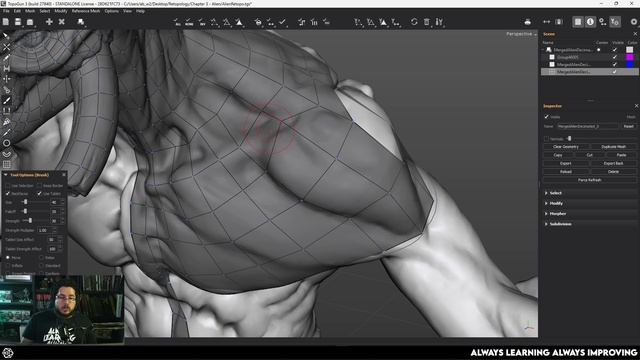640x360 pixels.
Task: Toggle the Use Selection checkbox
Action: 8,186
